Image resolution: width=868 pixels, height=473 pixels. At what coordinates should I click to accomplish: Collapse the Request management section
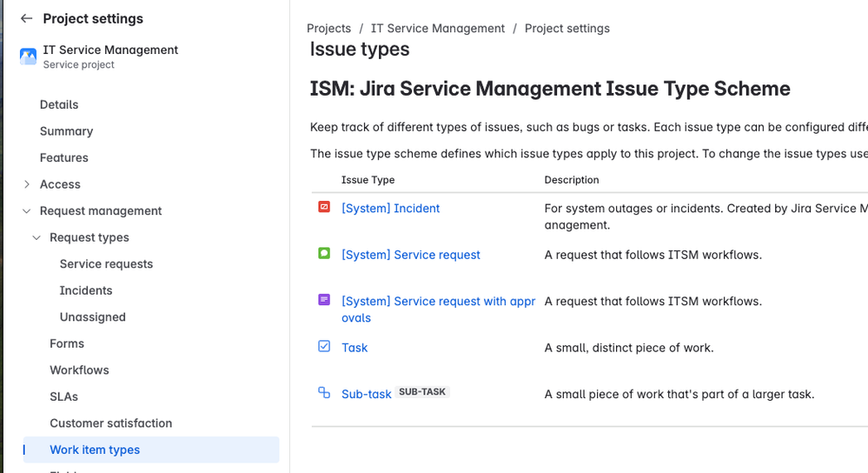pos(27,211)
